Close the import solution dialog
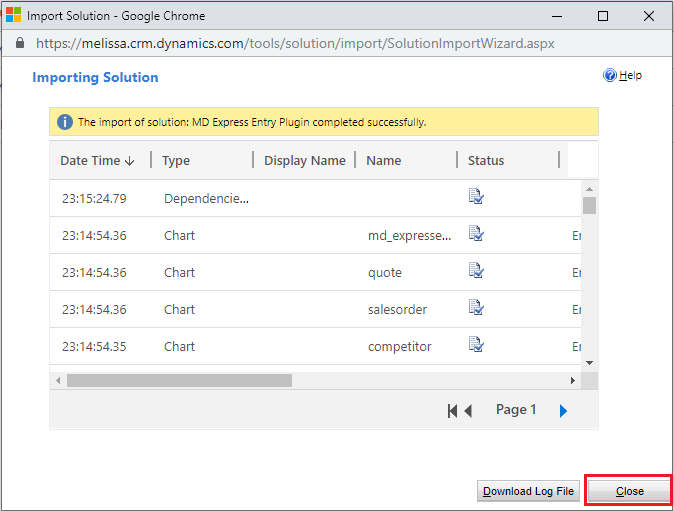Image resolution: width=674 pixels, height=511 pixels. coord(629,491)
